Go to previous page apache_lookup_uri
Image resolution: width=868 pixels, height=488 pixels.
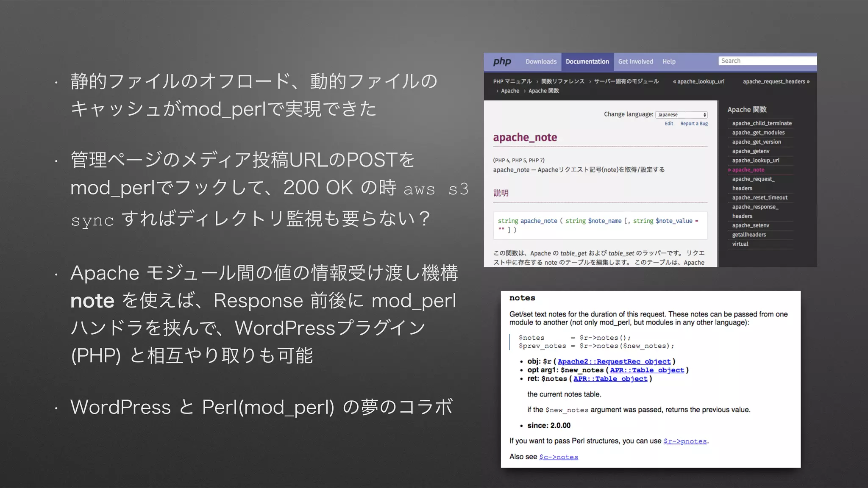pos(698,82)
